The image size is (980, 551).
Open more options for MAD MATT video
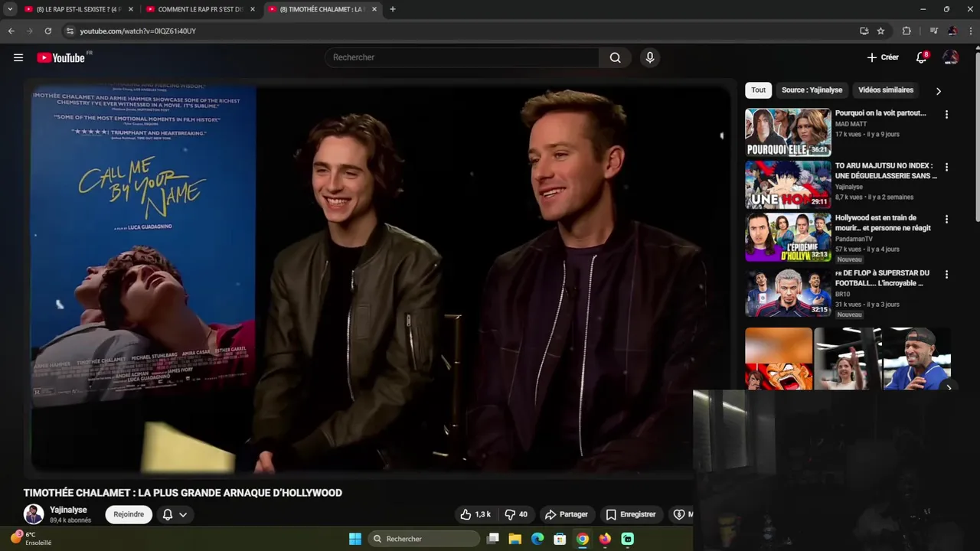pos(946,115)
